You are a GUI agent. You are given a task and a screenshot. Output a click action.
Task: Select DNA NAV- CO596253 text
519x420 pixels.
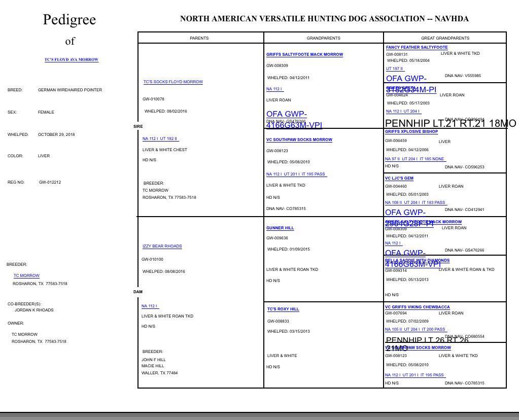pyautogui.click(x=464, y=167)
